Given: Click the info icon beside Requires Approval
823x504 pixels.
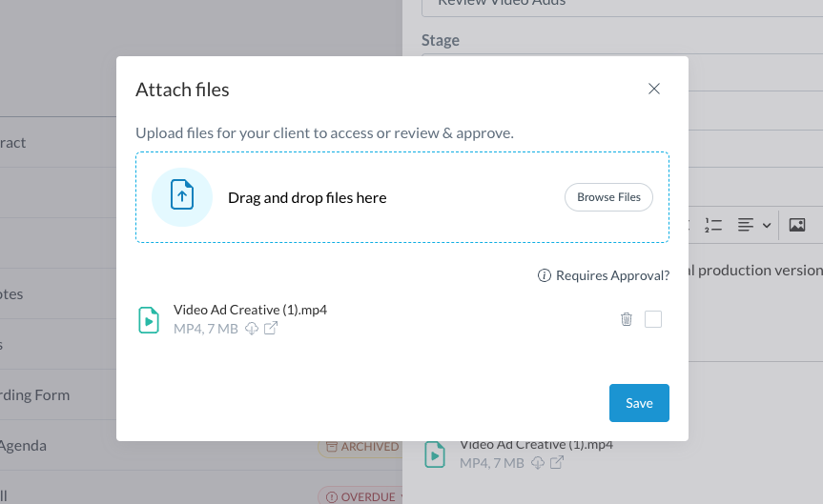Looking at the screenshot, I should pos(545,275).
